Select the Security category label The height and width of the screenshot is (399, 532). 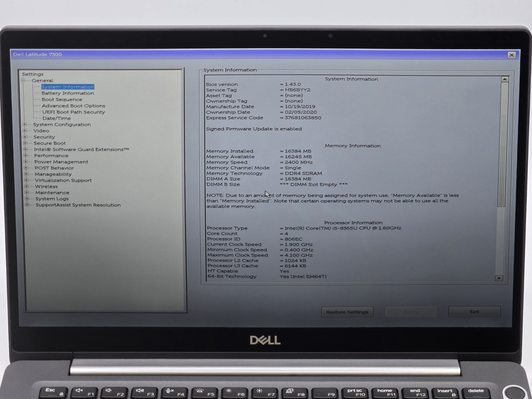(x=44, y=137)
